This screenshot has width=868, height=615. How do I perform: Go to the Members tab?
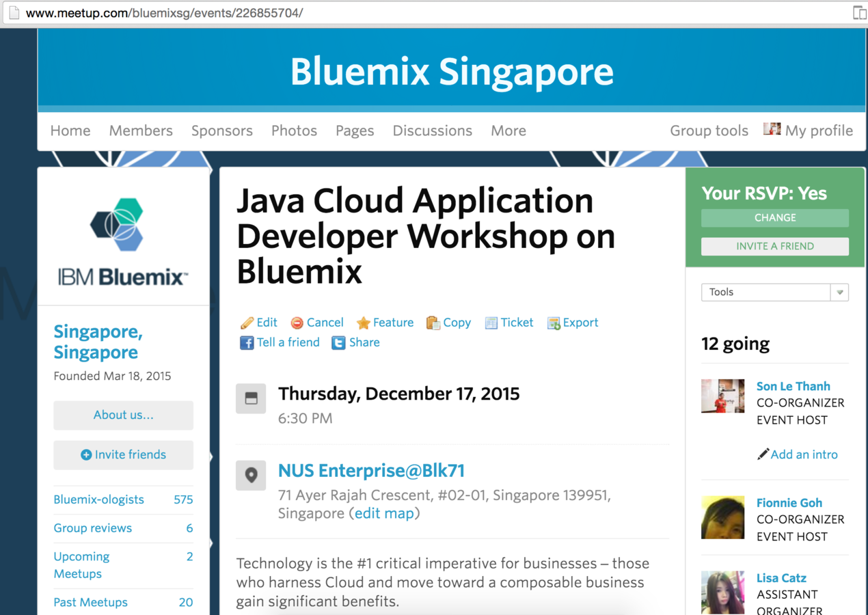point(141,131)
